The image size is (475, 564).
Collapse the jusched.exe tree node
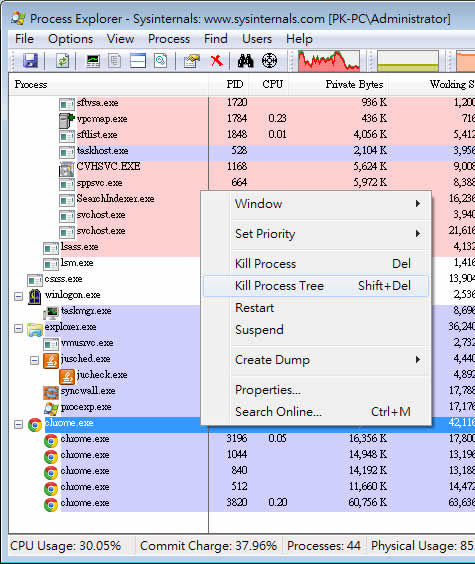point(35,360)
